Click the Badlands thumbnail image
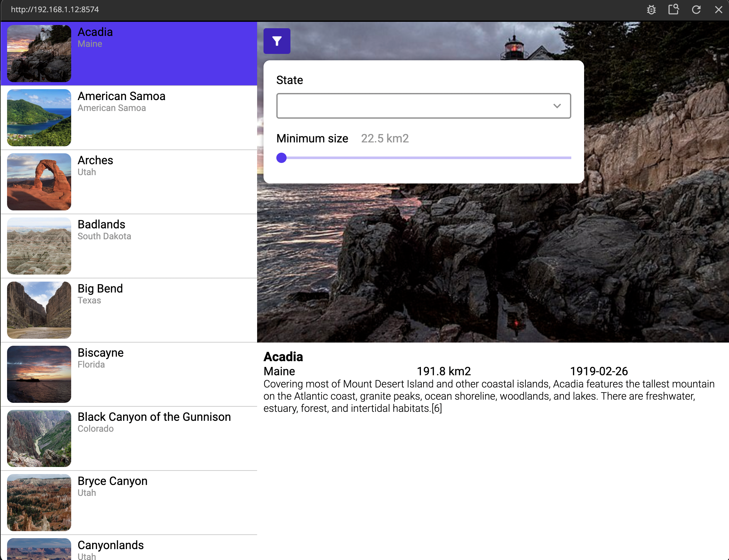Screen dimensions: 729x560 [39, 246]
